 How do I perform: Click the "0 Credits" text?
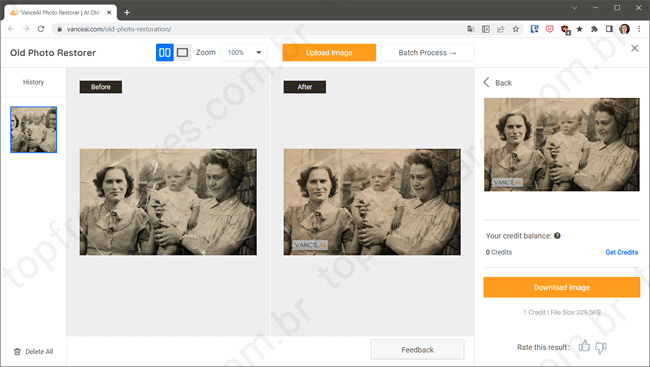pyautogui.click(x=499, y=252)
